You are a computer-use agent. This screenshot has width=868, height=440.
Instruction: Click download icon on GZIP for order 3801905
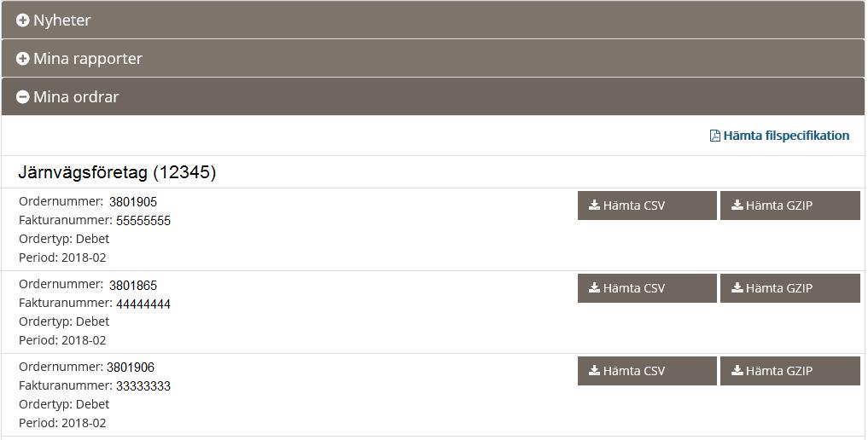(737, 205)
